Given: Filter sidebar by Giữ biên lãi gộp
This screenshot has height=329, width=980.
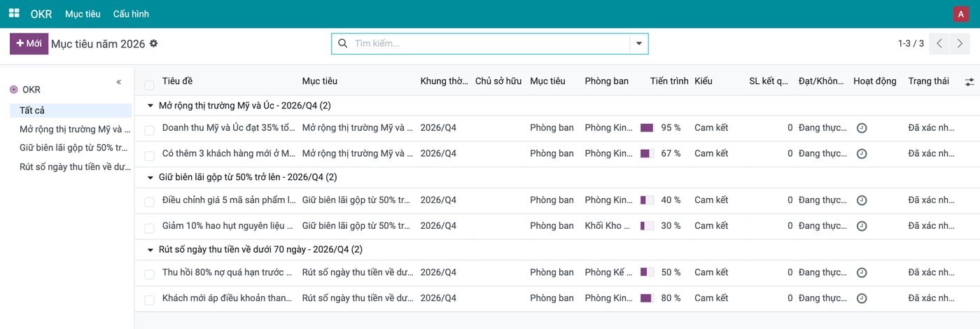Looking at the screenshot, I should point(75,148).
